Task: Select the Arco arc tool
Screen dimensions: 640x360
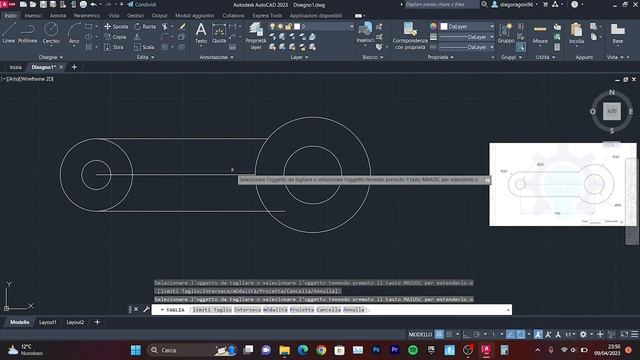Action: (74, 33)
